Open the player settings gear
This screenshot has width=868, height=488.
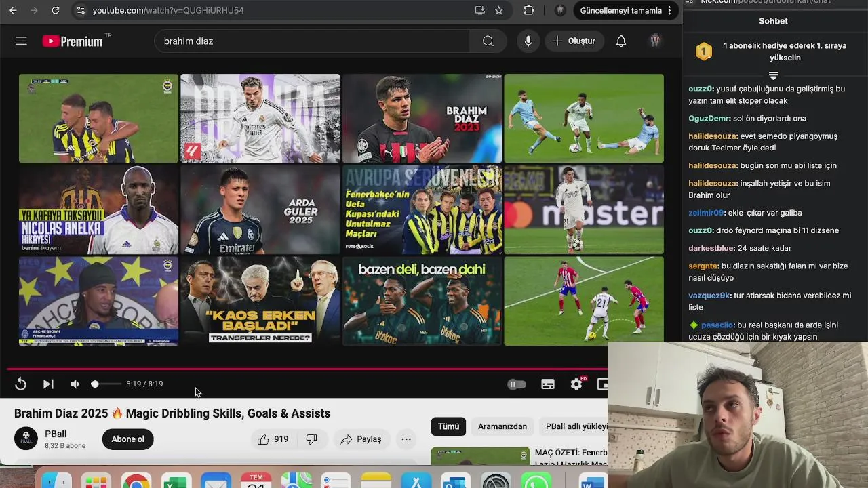click(576, 384)
